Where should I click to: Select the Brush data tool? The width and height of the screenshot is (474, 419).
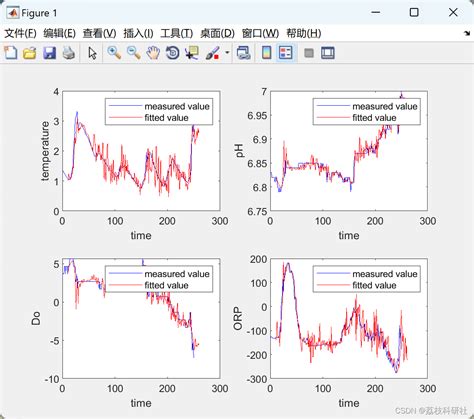(213, 53)
